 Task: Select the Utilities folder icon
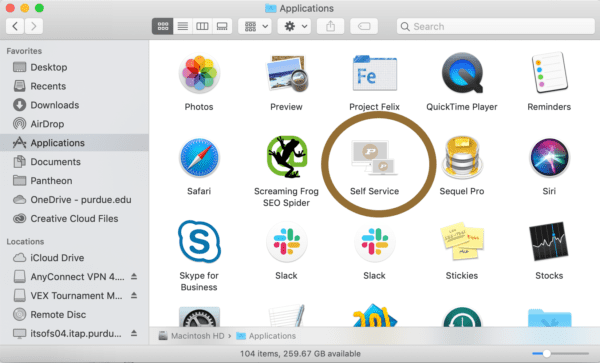[549, 317]
